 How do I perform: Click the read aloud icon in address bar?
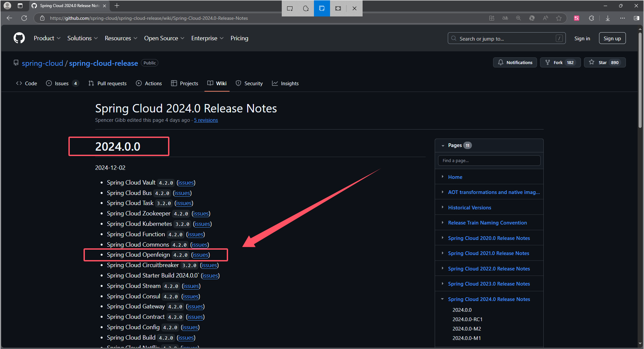pos(545,18)
